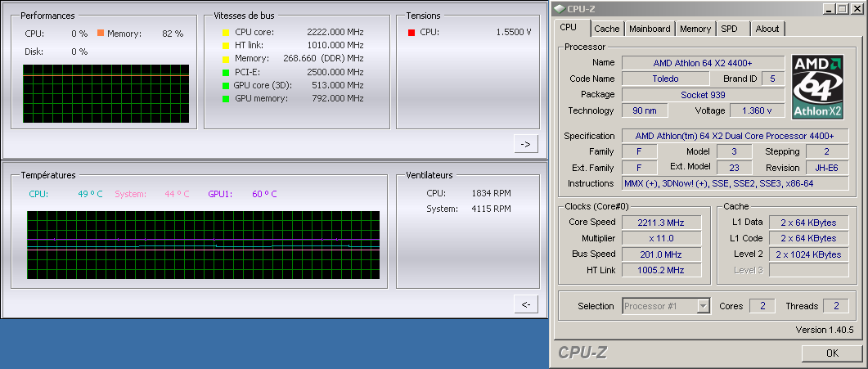Click the HT link '1010.000 MHz' value

[335, 46]
